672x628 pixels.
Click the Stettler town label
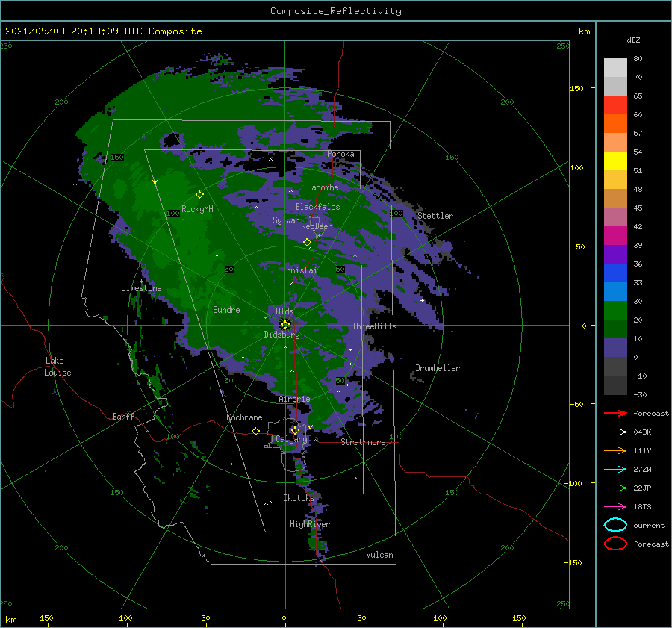click(435, 216)
